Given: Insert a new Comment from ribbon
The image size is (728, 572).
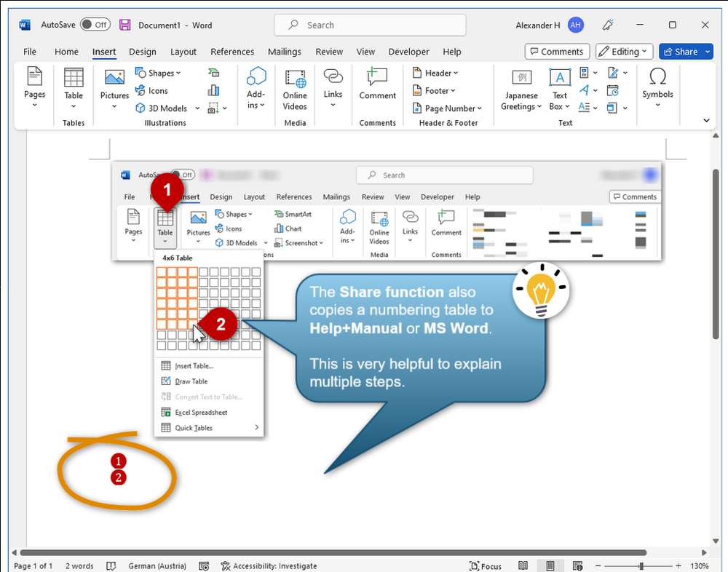Looking at the screenshot, I should point(377,84).
